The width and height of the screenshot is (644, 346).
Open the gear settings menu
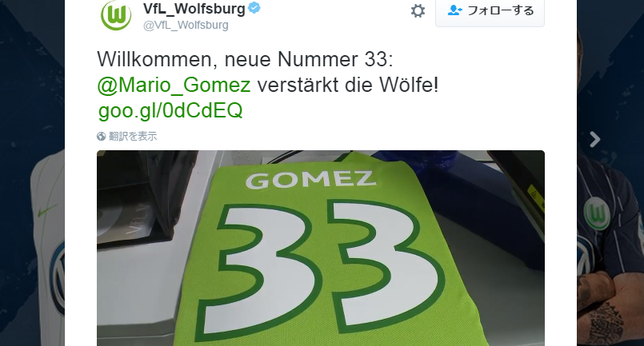click(418, 10)
